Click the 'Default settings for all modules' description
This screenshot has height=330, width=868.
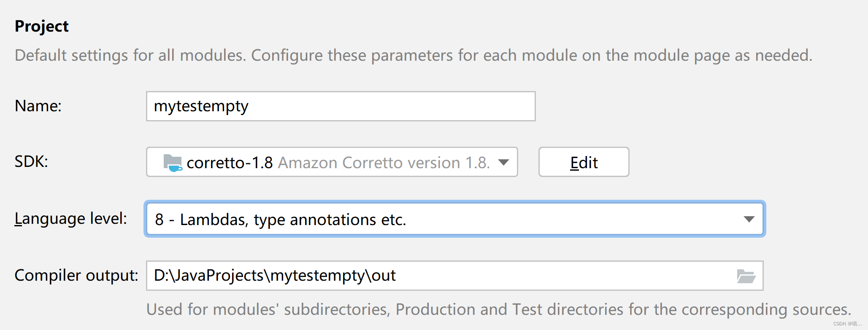[413, 55]
